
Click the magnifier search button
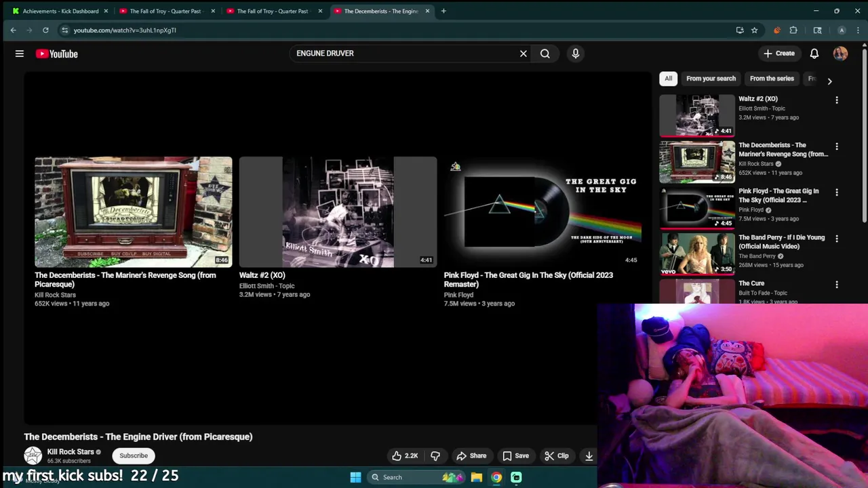point(545,54)
